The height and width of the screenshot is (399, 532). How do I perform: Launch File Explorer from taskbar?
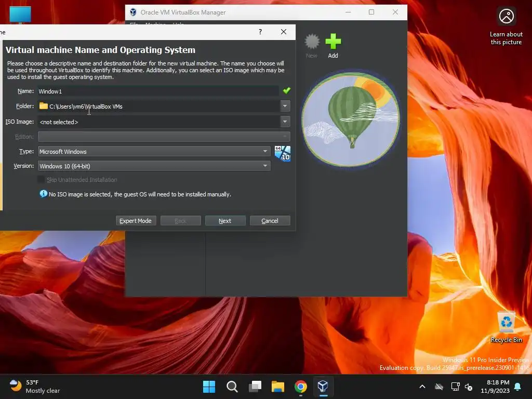277,387
